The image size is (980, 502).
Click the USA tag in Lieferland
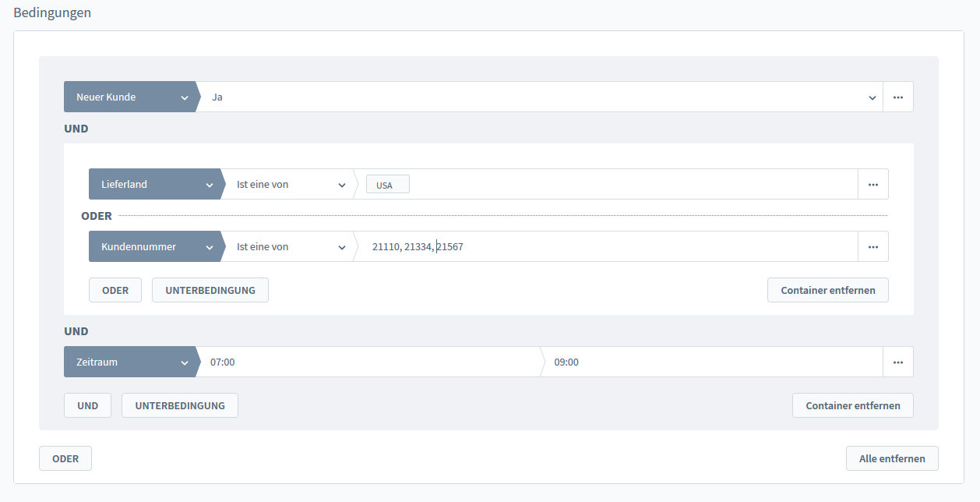pyautogui.click(x=386, y=186)
